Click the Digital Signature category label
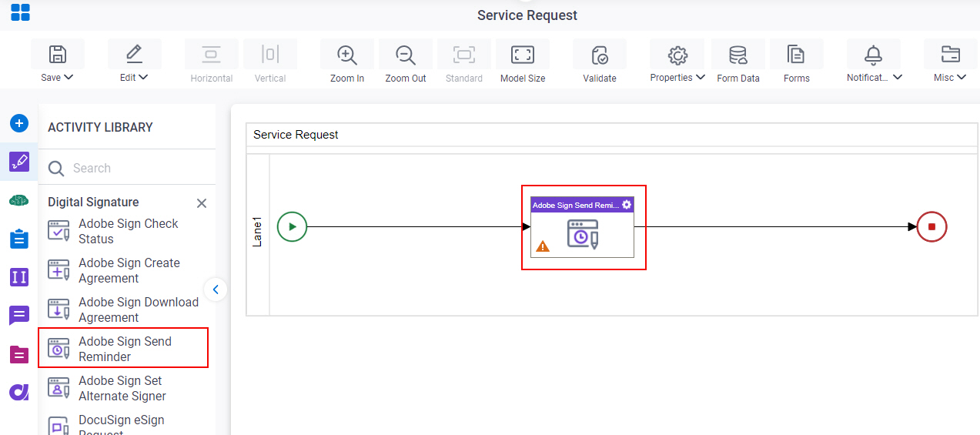This screenshot has width=980, height=435. tap(93, 202)
